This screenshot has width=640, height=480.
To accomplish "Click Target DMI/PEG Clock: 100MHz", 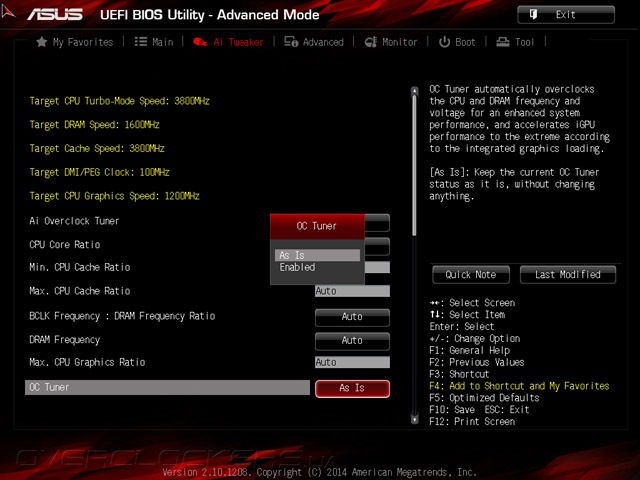I will [x=100, y=172].
